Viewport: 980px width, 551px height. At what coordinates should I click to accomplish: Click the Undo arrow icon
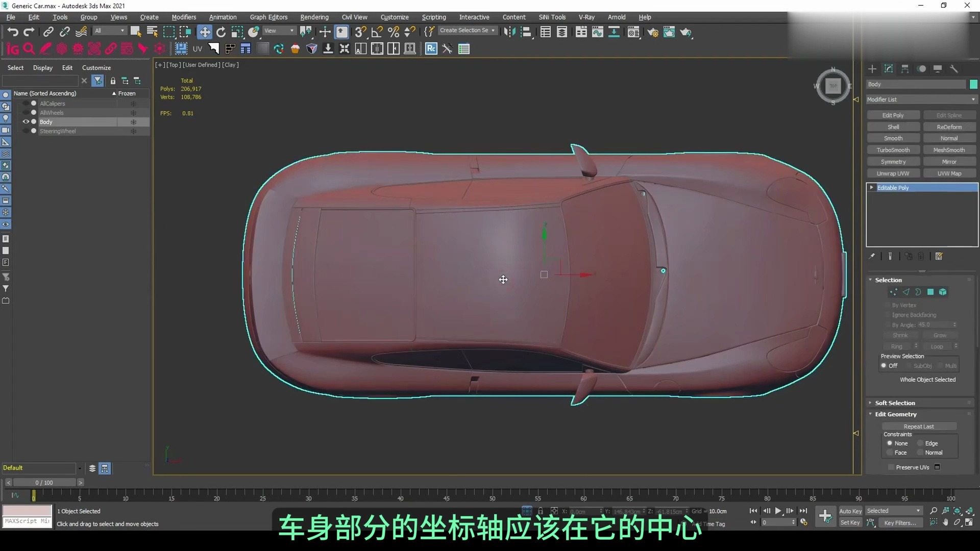[x=13, y=32]
